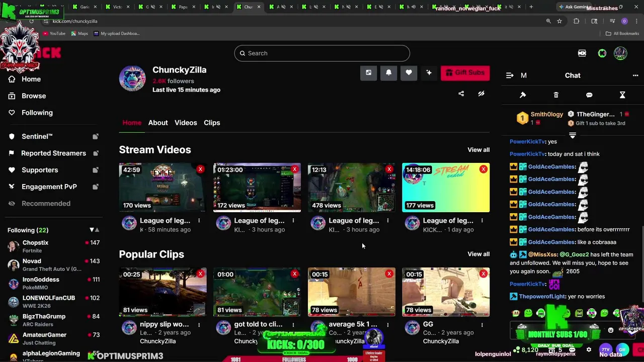644x362 pixels.
Task: Open chat settings gear icon
Action: 589,349
